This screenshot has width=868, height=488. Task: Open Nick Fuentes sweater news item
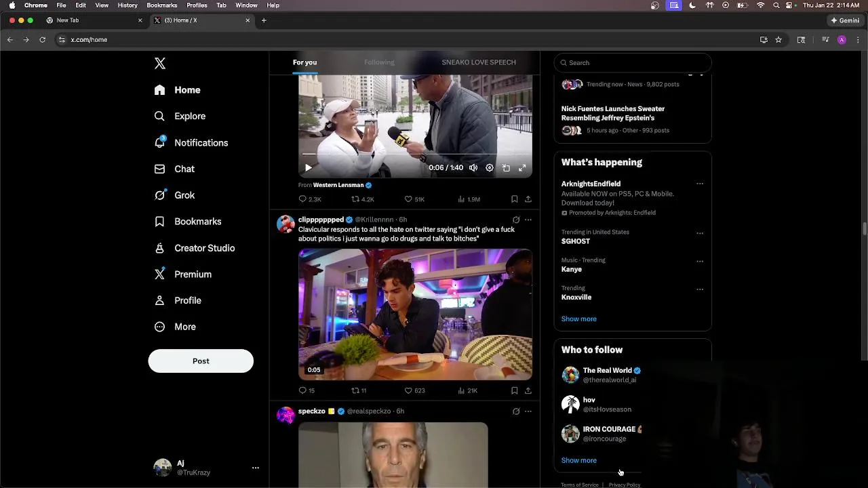pos(633,119)
